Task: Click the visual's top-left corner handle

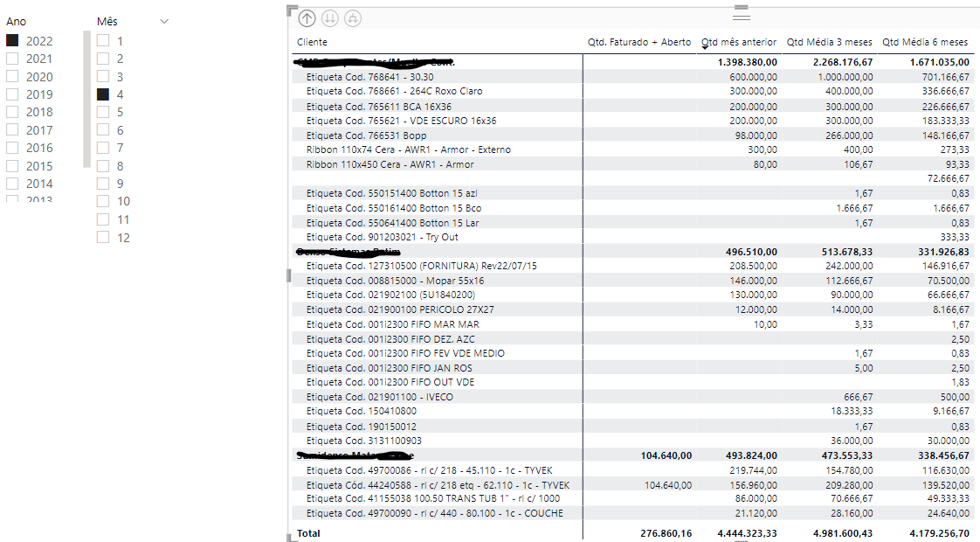Action: tap(291, 10)
